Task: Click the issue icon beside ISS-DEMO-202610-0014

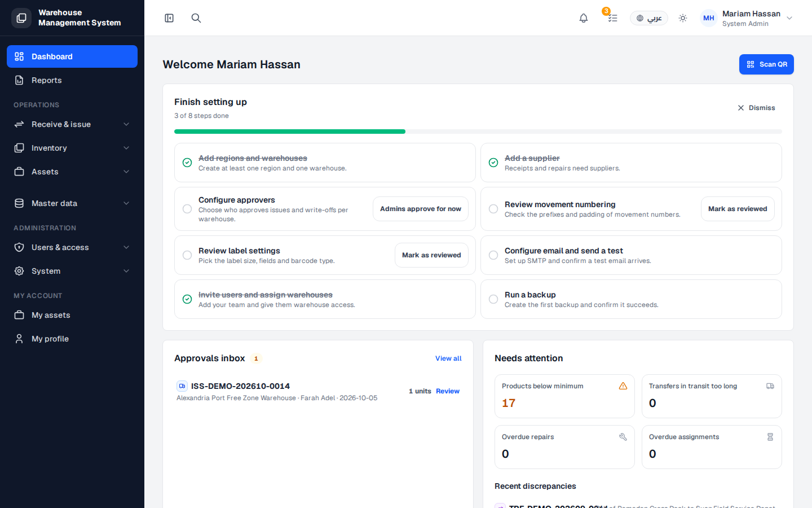Action: [x=182, y=386]
